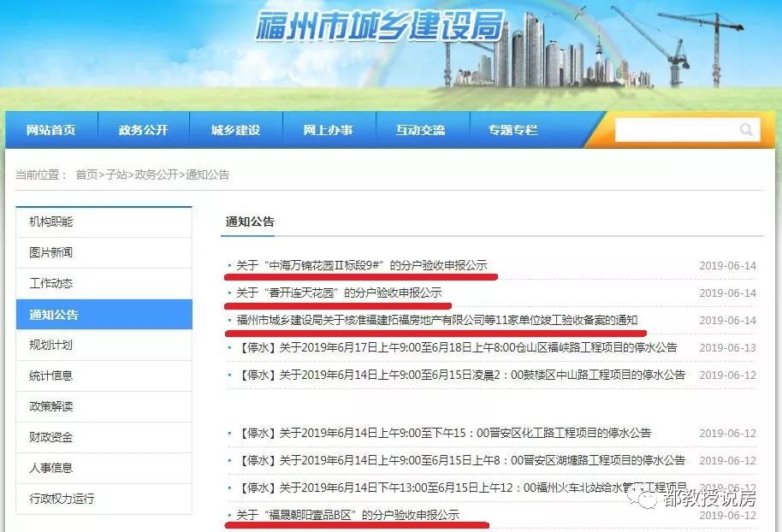Open the 政务公开 navigation menu
Viewport: 782px width, 532px height.
click(x=143, y=129)
